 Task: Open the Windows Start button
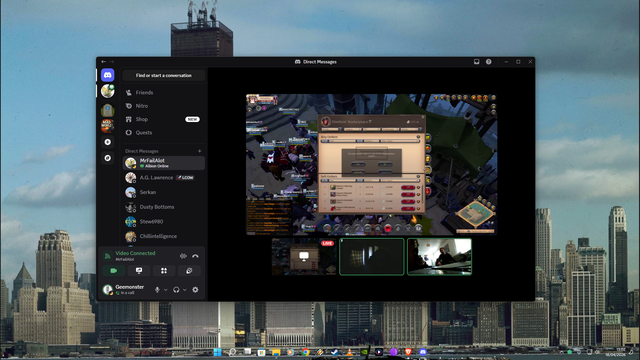[x=218, y=352]
